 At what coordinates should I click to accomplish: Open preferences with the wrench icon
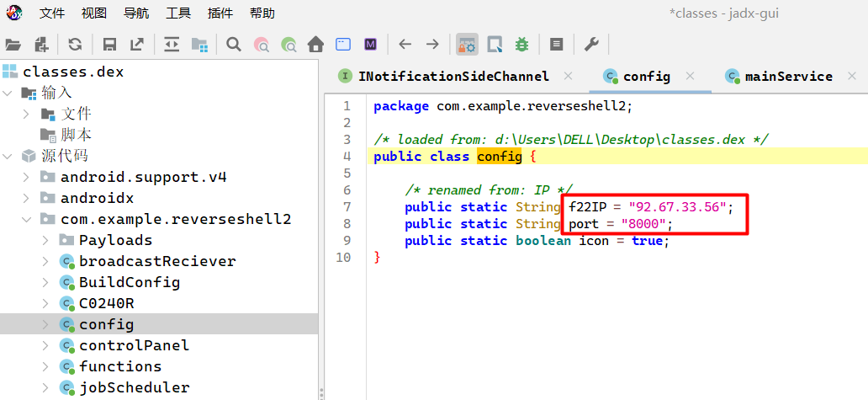point(591,45)
